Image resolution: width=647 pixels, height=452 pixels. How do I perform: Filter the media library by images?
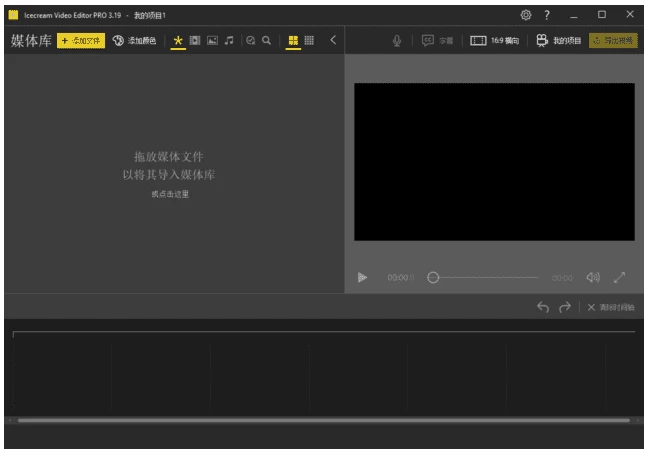click(x=212, y=41)
